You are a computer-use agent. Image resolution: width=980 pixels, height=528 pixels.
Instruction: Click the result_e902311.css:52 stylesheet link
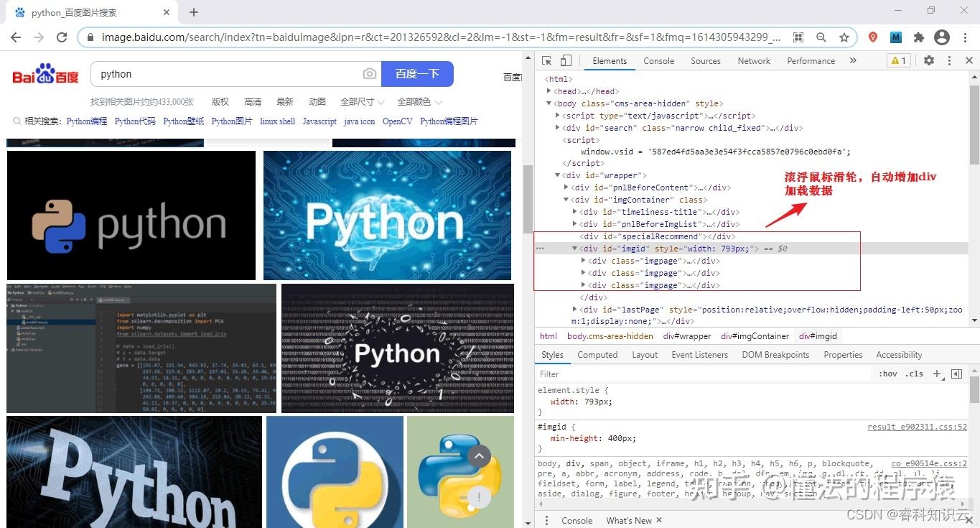[916, 426]
